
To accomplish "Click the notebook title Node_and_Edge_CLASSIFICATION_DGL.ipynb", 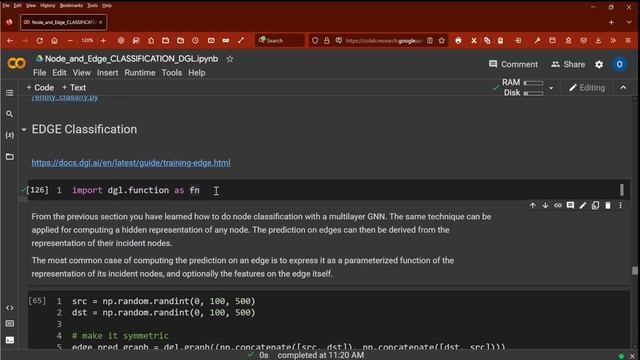I will (x=131, y=59).
